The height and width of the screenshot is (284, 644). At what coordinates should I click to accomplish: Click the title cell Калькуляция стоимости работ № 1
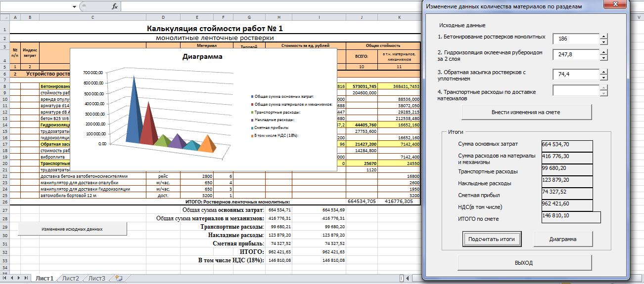pyautogui.click(x=215, y=29)
